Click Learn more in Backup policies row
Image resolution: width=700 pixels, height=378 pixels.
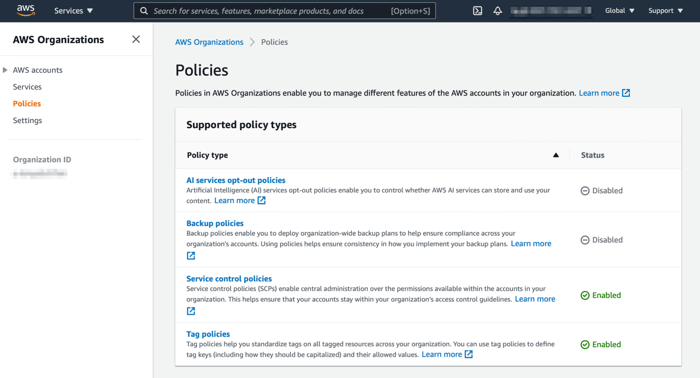click(x=531, y=244)
